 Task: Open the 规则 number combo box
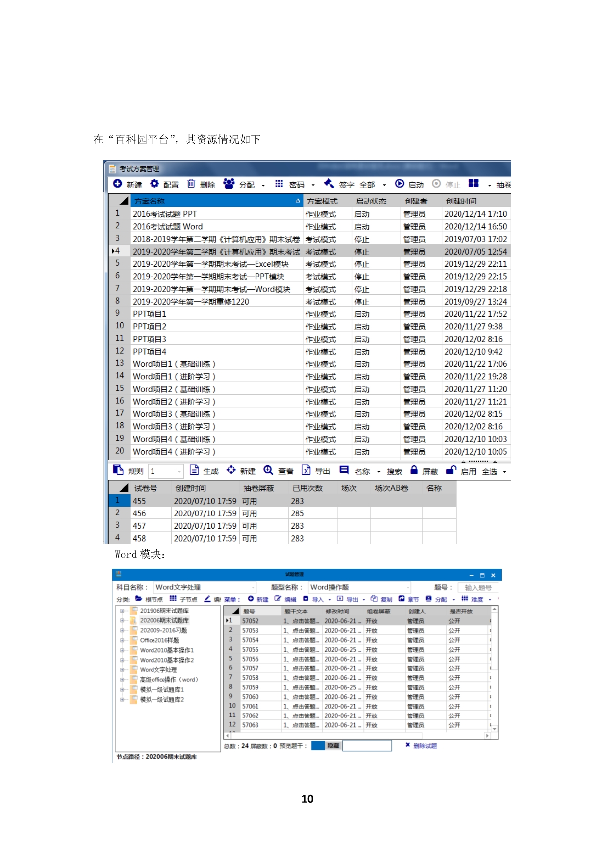(x=179, y=471)
